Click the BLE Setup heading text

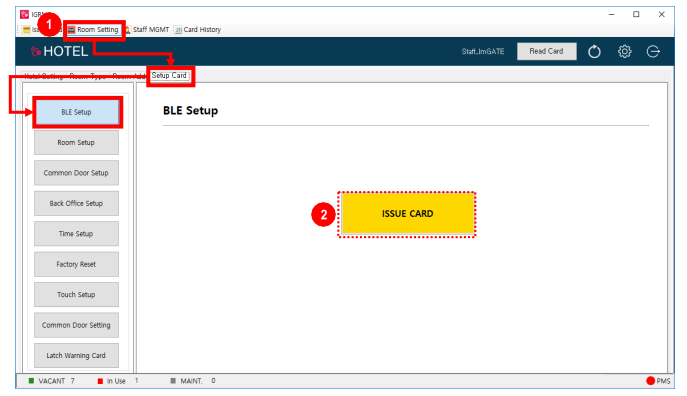pos(190,110)
